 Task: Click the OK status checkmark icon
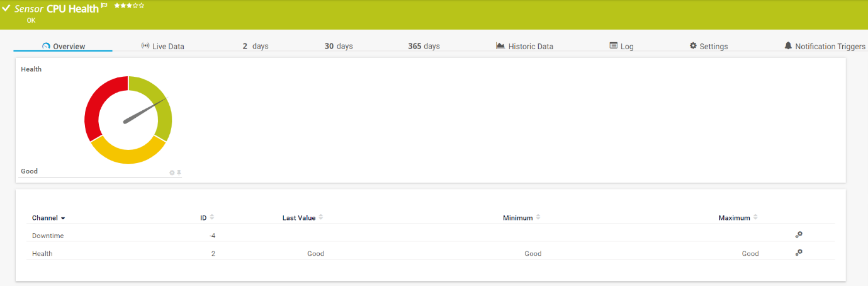[6, 9]
